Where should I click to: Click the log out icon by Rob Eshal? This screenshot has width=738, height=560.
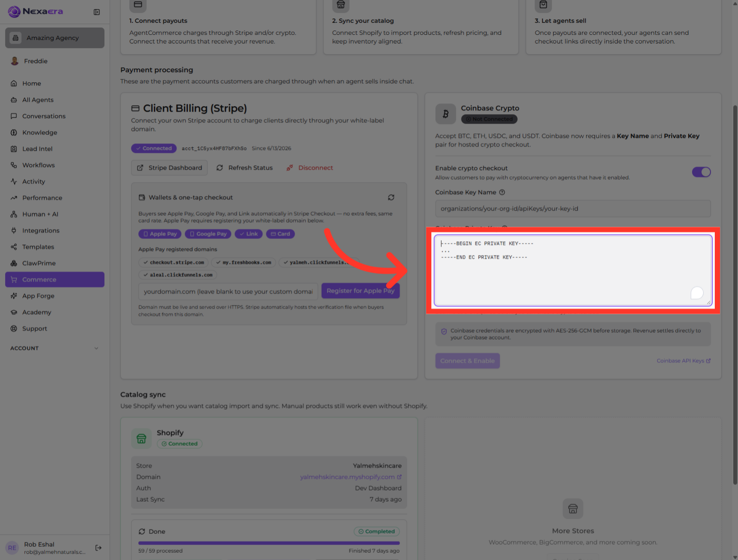[98, 548]
